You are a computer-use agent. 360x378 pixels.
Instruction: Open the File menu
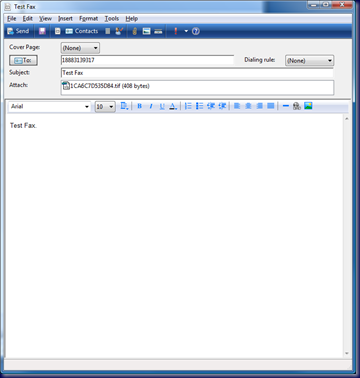12,19
